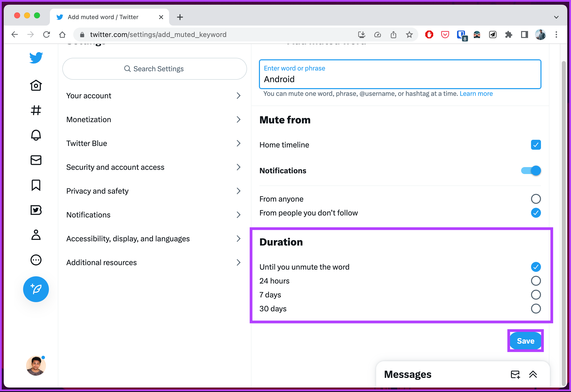Viewport: 571px width, 392px height.
Task: Open Security and account access chevron
Action: click(x=239, y=167)
